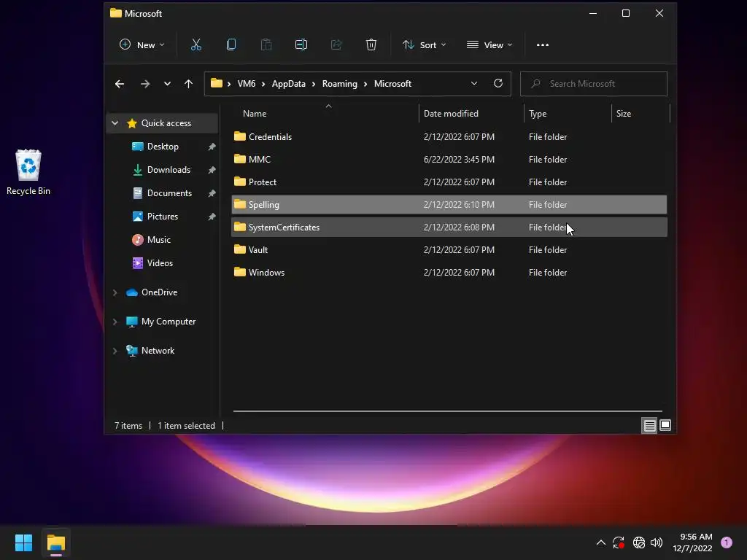Click File Explorer taskbar icon

pos(55,542)
